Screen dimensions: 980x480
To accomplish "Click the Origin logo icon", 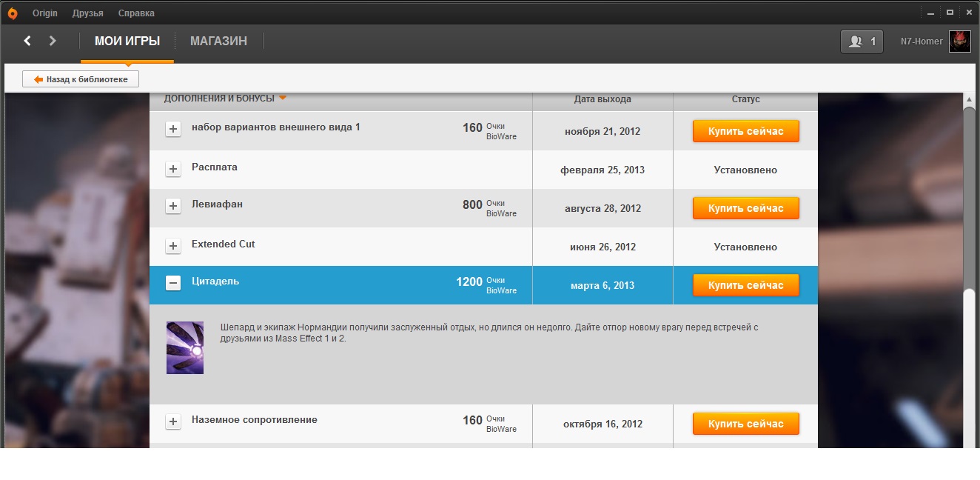I will 13,13.
